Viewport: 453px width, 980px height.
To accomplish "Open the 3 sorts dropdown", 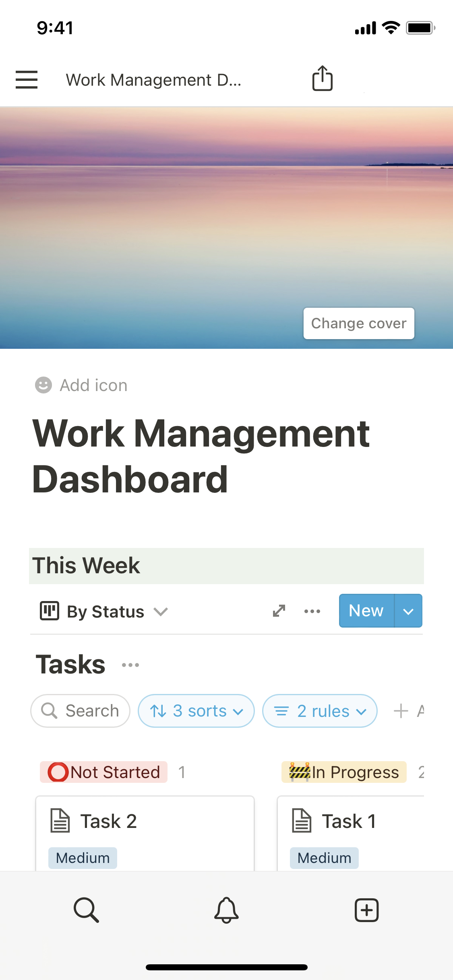I will 196,711.
